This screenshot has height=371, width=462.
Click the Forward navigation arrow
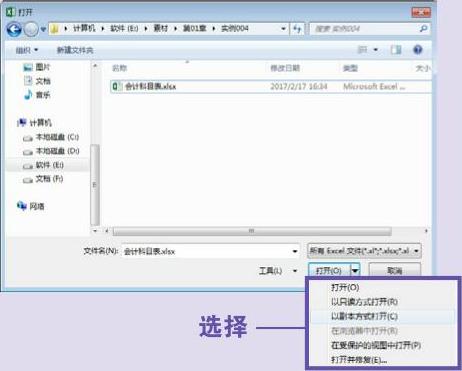point(31,29)
